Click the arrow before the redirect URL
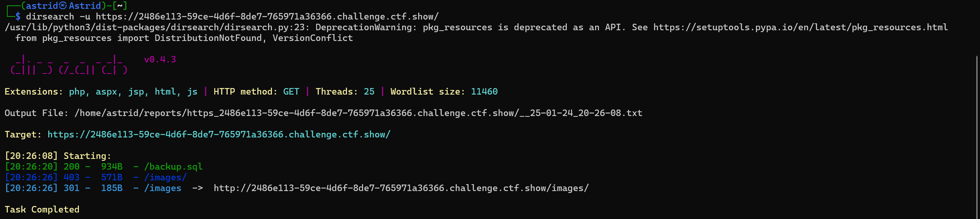 pyautogui.click(x=197, y=188)
